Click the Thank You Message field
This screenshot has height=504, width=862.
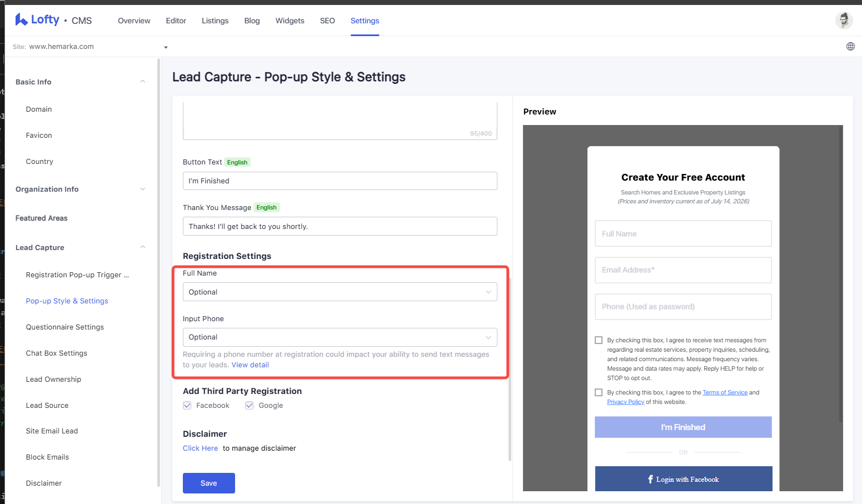pyautogui.click(x=340, y=226)
